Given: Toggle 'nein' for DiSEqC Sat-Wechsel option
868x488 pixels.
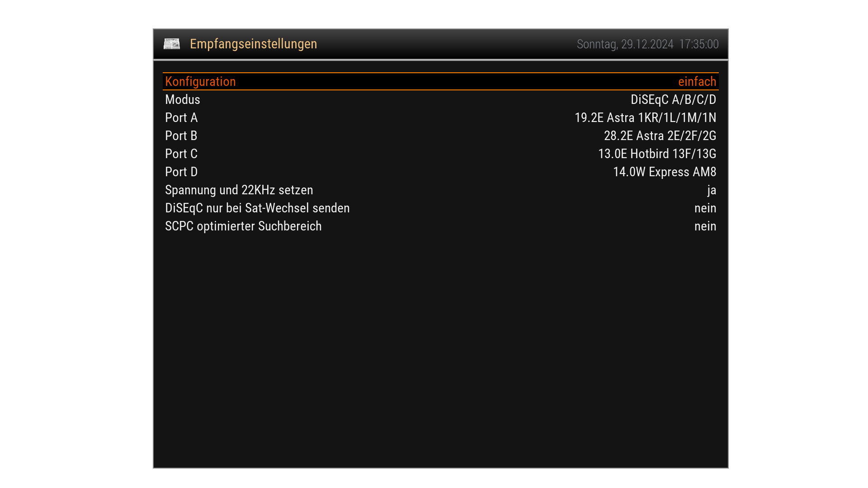Looking at the screenshot, I should click(705, 208).
